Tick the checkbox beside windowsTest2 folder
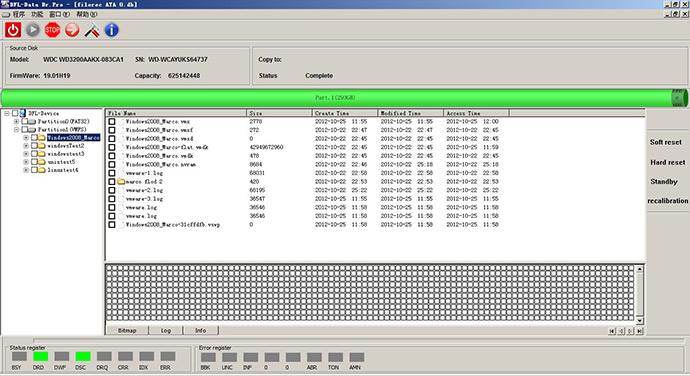690x376 pixels. tap(34, 146)
